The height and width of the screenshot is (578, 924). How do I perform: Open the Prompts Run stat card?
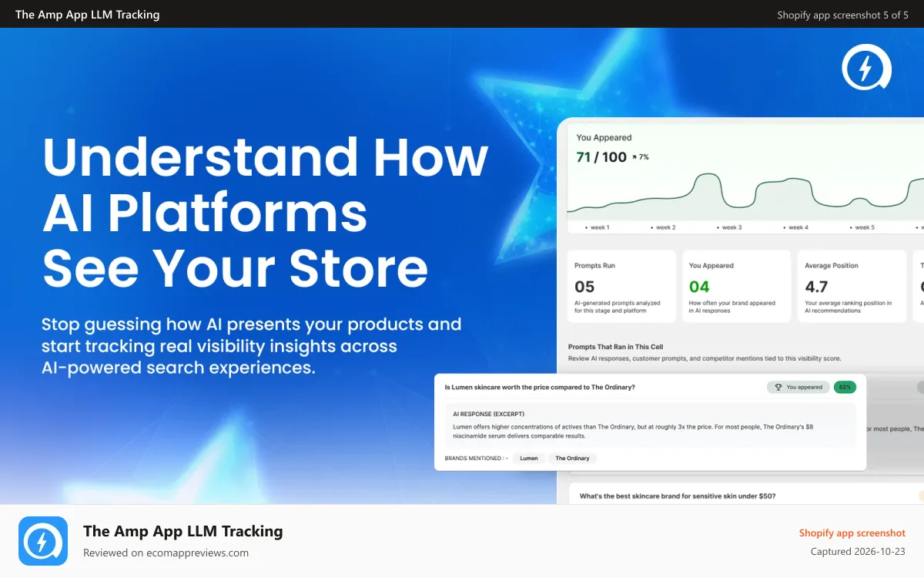(622, 286)
